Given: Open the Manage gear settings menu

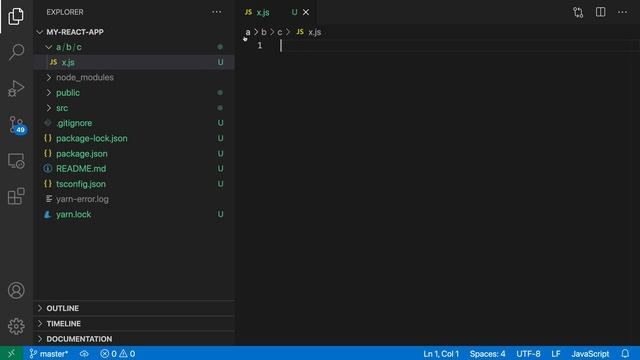Looking at the screenshot, I should click(x=16, y=326).
